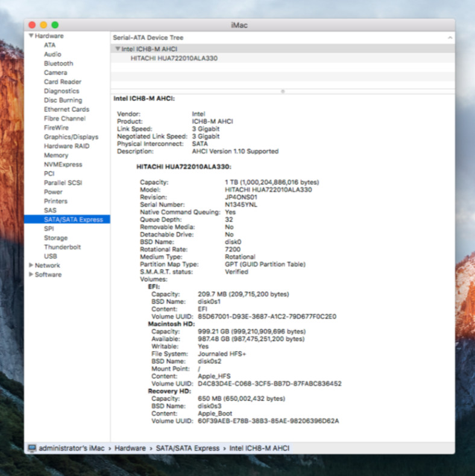Click the pane divider handle dot

283,91
